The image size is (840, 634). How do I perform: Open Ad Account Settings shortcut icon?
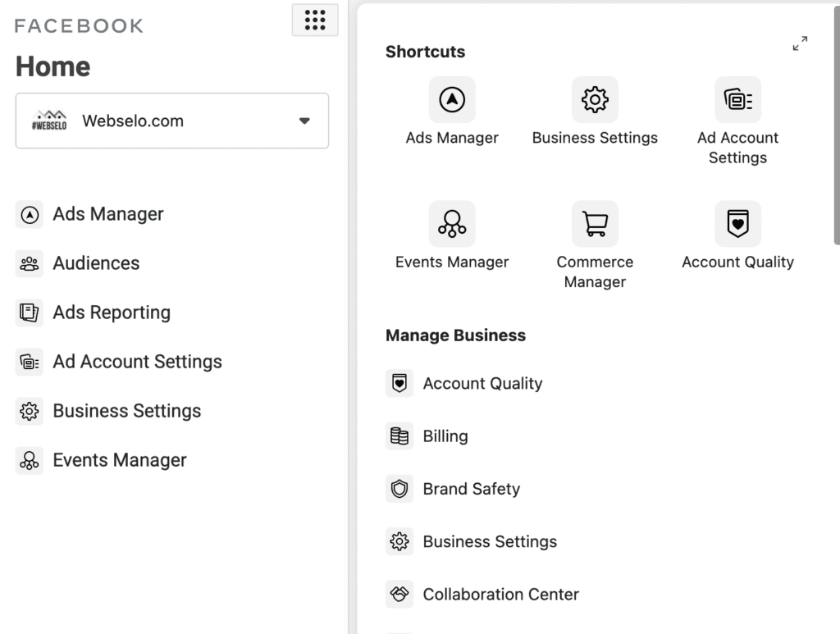(737, 100)
